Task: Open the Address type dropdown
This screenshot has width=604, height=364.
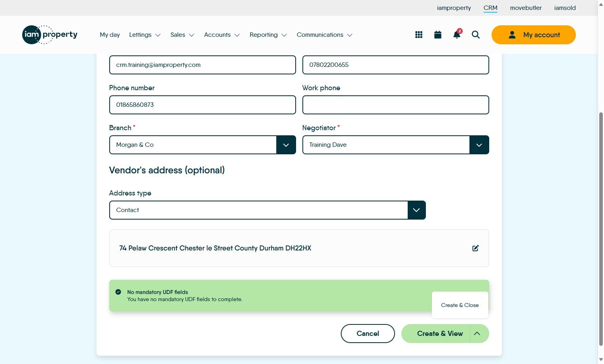Action: tap(416, 210)
